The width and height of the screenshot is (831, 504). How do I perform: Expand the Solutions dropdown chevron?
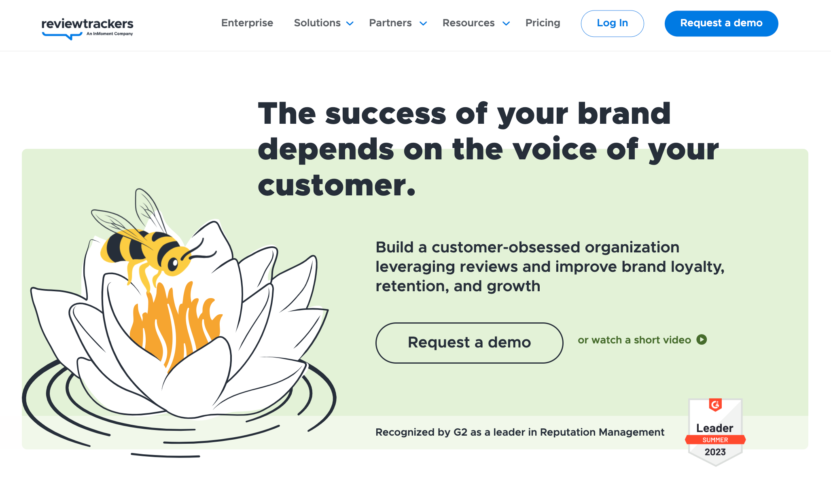(x=350, y=23)
